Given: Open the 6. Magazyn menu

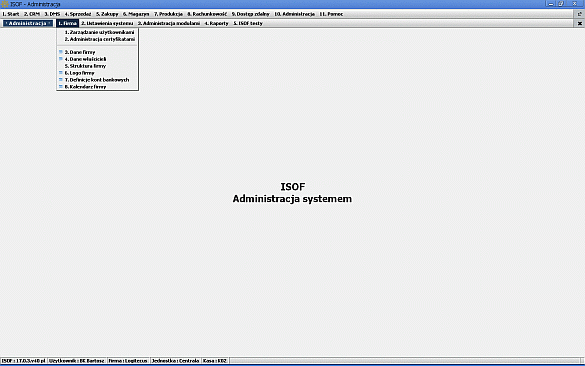Looking at the screenshot, I should click(136, 14).
